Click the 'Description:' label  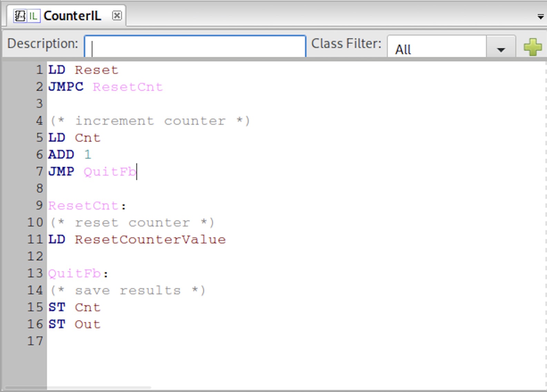click(x=43, y=44)
